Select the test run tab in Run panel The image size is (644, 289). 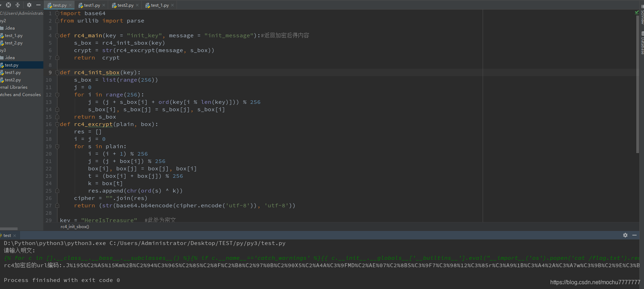(x=7, y=235)
